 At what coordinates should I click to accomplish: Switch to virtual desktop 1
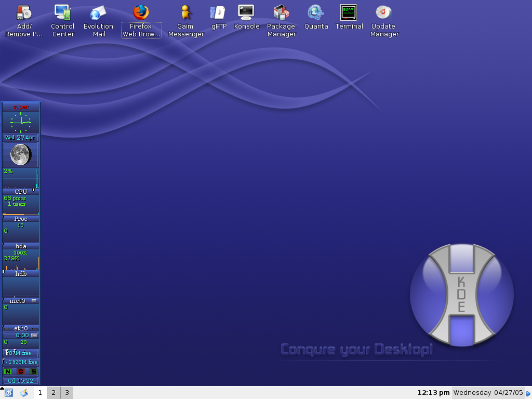[x=40, y=393]
